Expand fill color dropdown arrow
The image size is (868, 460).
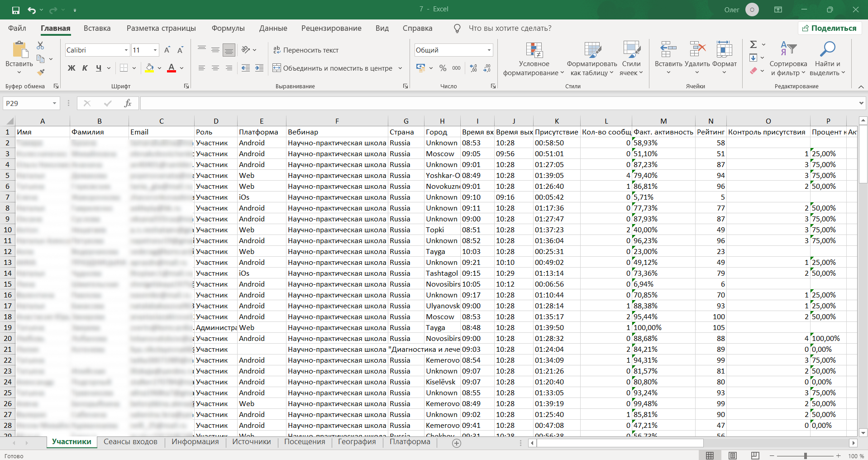[159, 68]
